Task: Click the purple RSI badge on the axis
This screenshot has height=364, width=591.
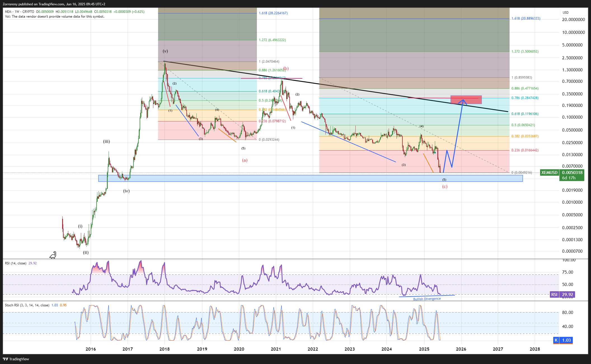Action: (x=554, y=294)
